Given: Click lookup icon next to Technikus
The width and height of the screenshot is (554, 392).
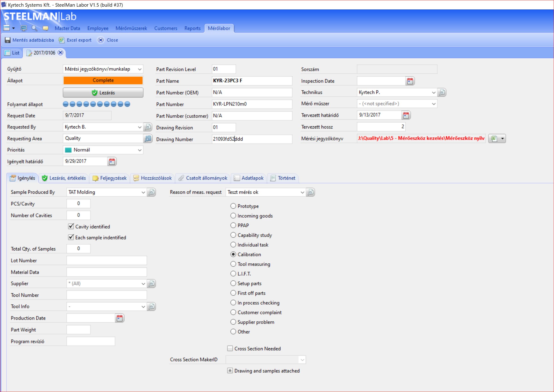Looking at the screenshot, I should [442, 92].
